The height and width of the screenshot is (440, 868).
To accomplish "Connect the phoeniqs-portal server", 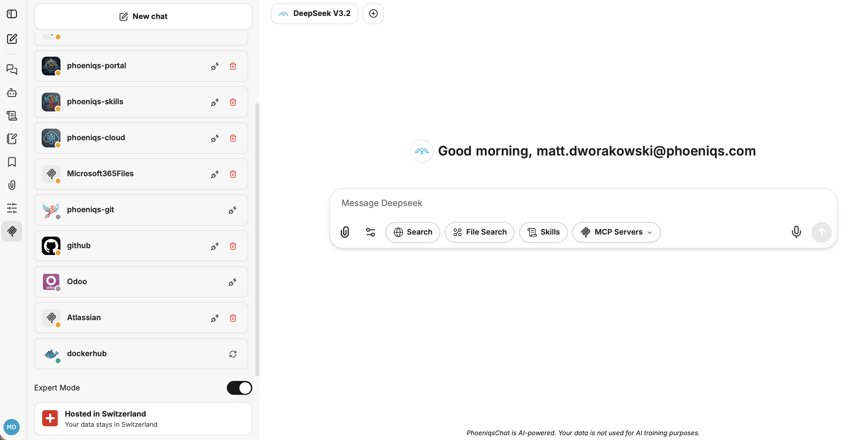I will pyautogui.click(x=215, y=66).
